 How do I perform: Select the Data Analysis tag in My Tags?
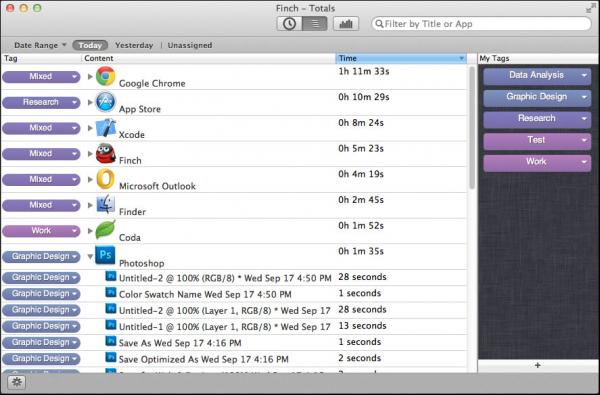pyautogui.click(x=537, y=75)
